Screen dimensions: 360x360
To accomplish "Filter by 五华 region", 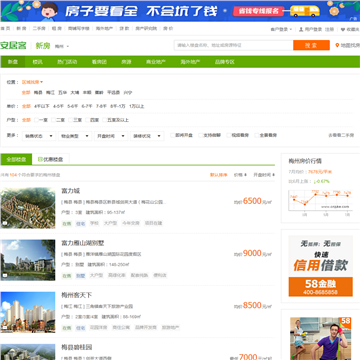I will [x=62, y=93].
